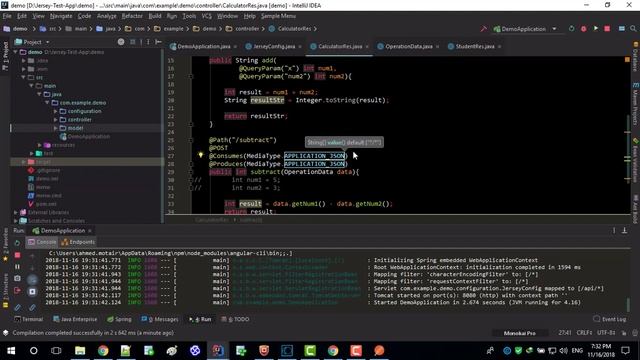
Task: Close the CalculatorRes.java tab
Action: point(367,47)
